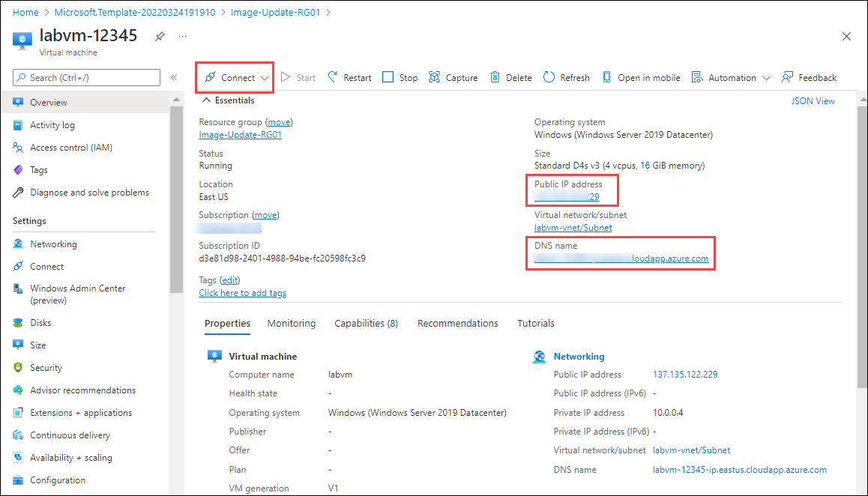The image size is (868, 496).
Task: Click the blurred Public IP address link in Essentials
Action: 567,196
